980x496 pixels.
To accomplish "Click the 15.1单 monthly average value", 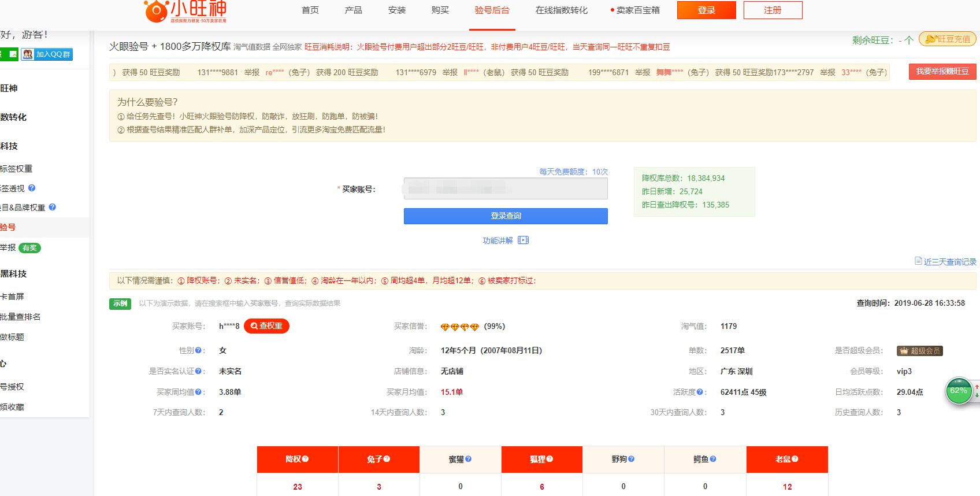I will [x=452, y=392].
